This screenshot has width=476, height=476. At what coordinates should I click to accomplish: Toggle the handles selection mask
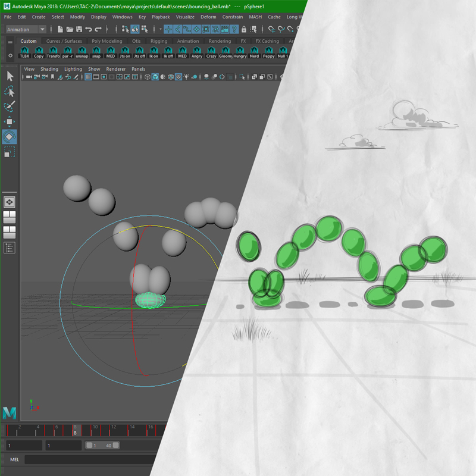[168, 29]
